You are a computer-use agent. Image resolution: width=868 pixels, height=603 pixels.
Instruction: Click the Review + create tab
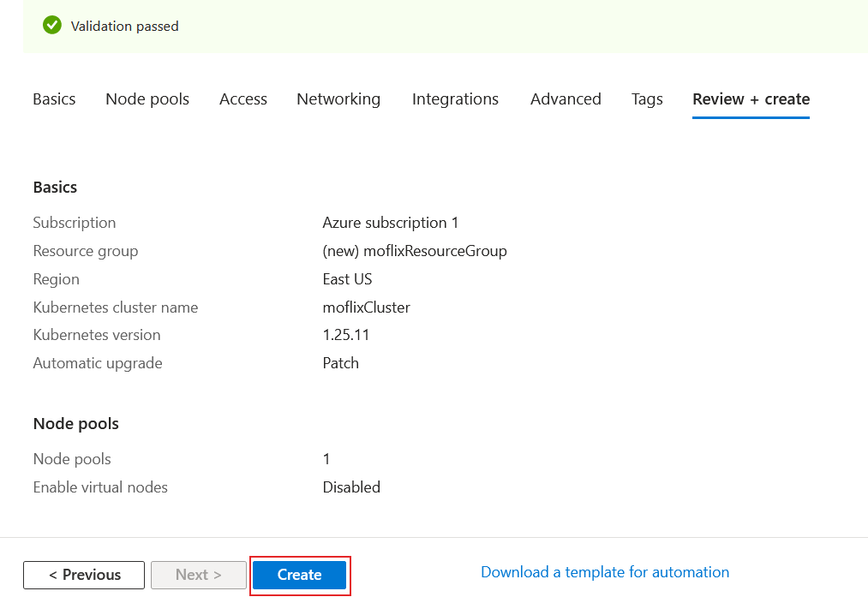751,99
